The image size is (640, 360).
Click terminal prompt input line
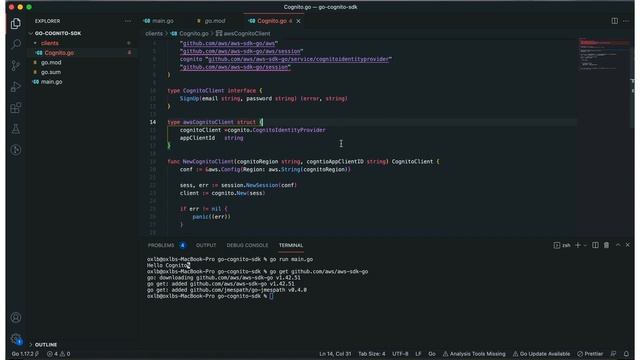click(x=210, y=296)
